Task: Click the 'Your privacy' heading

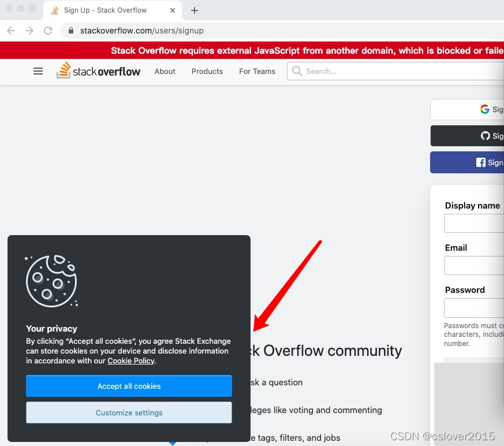Action: [x=51, y=329]
